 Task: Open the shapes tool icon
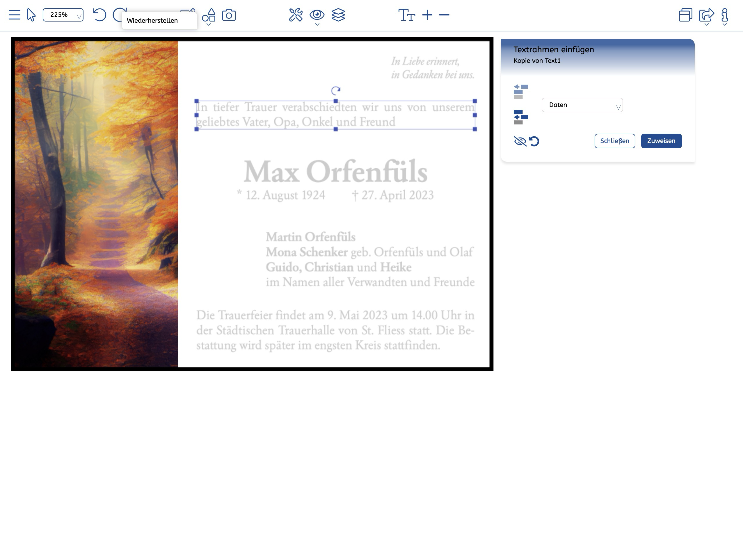pos(209,15)
